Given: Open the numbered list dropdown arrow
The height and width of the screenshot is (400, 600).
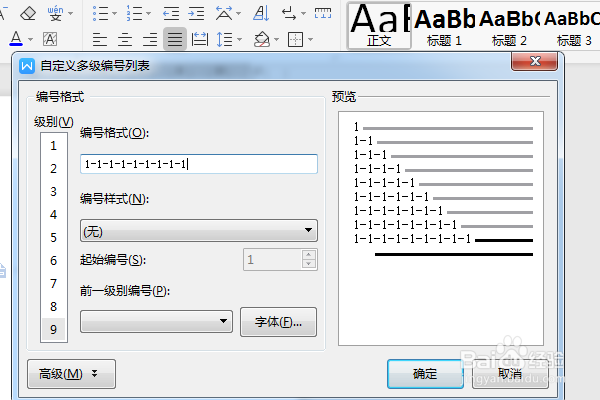Looking at the screenshot, I should click(148, 13).
